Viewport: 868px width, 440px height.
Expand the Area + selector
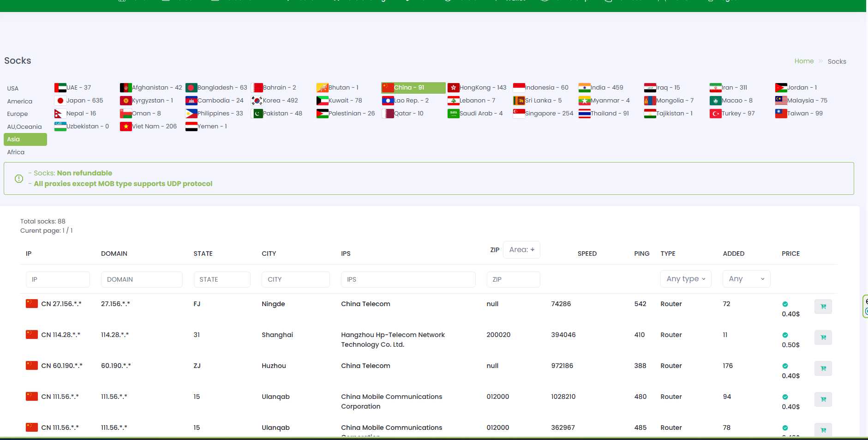point(521,250)
